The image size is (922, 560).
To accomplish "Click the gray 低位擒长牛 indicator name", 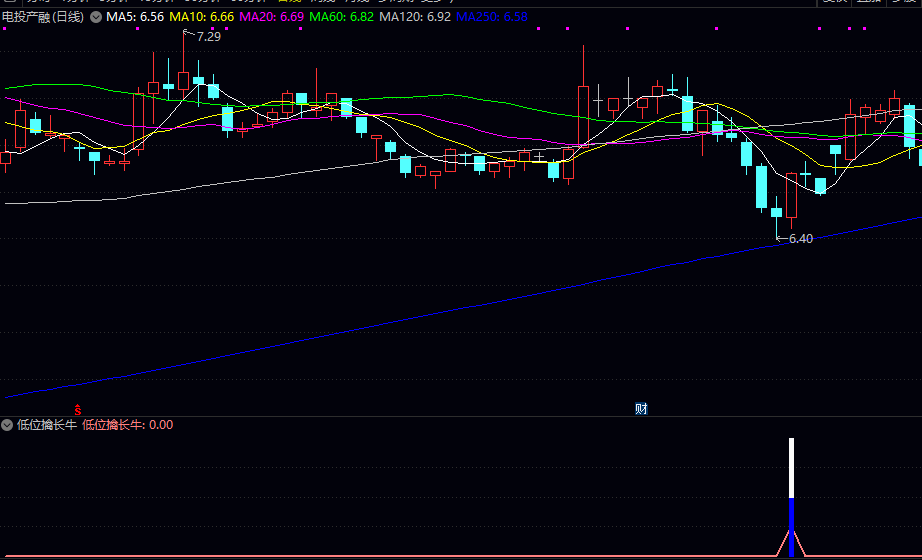I will tap(47, 425).
